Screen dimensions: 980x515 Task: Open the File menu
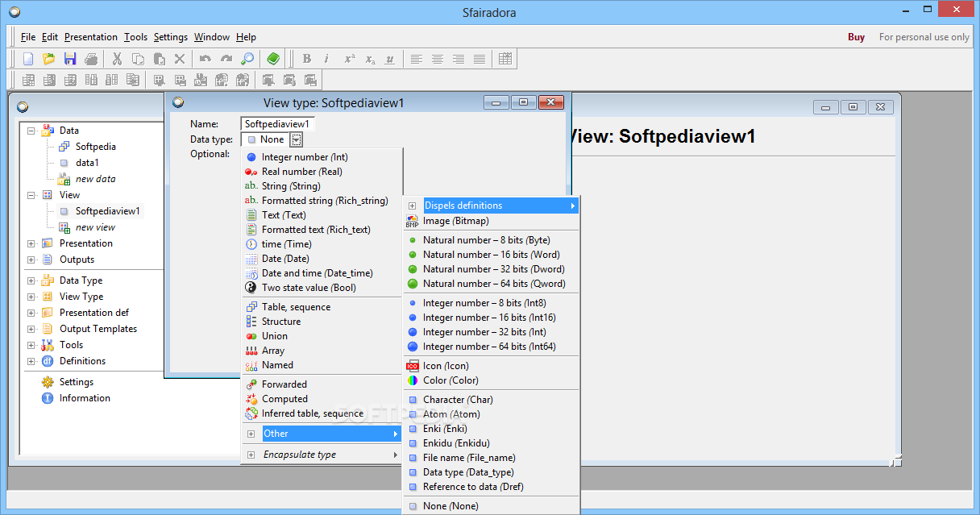coord(28,37)
